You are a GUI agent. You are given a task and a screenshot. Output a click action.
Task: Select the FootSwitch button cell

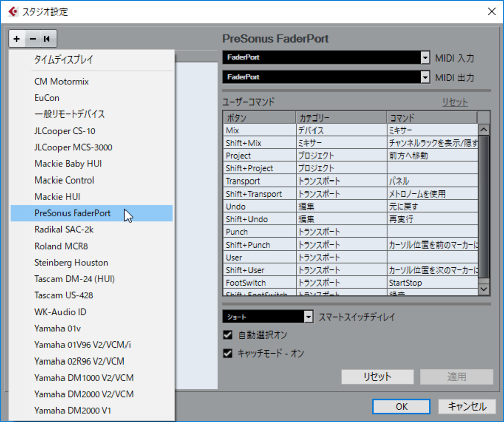pos(260,283)
